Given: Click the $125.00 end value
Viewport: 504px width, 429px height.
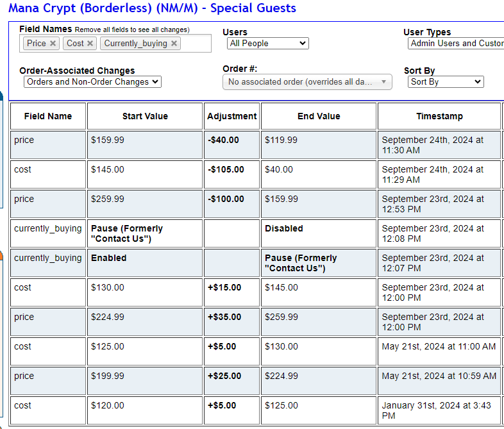Looking at the screenshot, I should 281,406.
